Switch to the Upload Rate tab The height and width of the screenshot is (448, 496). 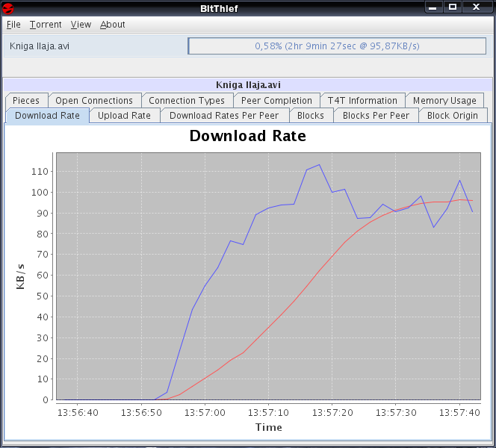(x=124, y=116)
